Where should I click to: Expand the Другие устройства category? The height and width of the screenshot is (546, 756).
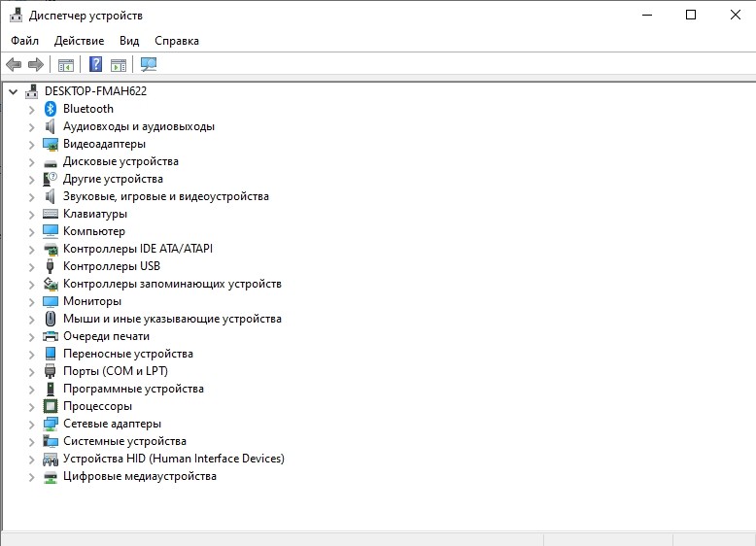(31, 180)
